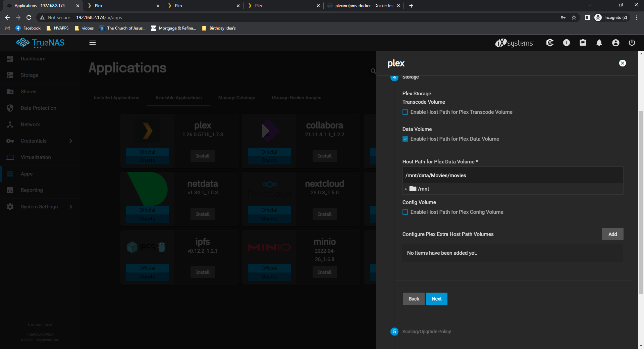
Task: Click the Network sidebar icon
Action: tap(10, 124)
